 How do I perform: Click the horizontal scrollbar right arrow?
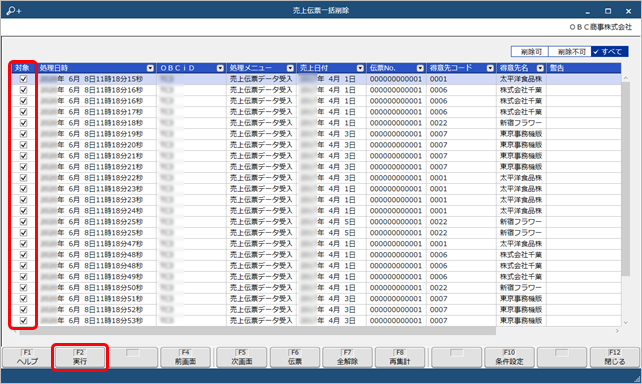(617, 331)
